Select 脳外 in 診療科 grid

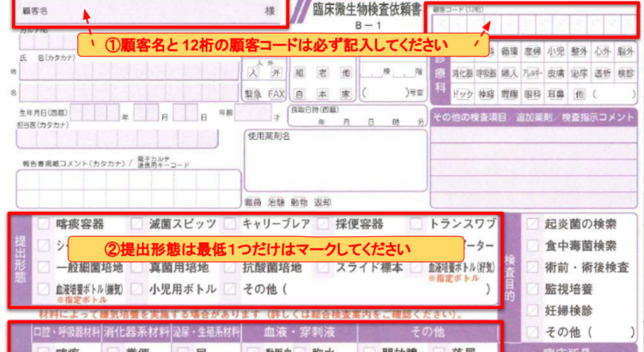(626, 52)
